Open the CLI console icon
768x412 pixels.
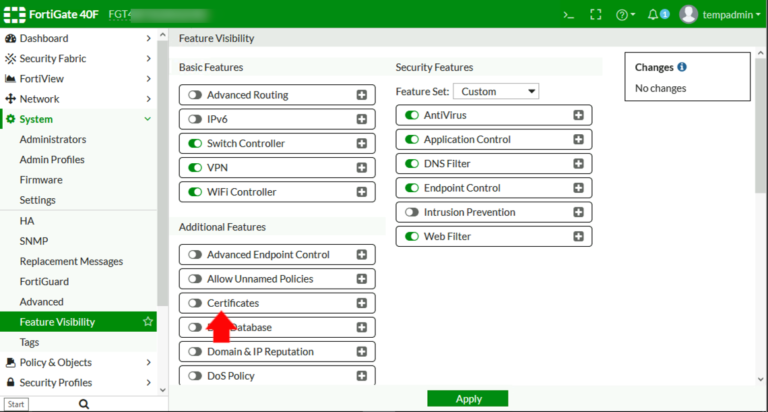[x=568, y=15]
